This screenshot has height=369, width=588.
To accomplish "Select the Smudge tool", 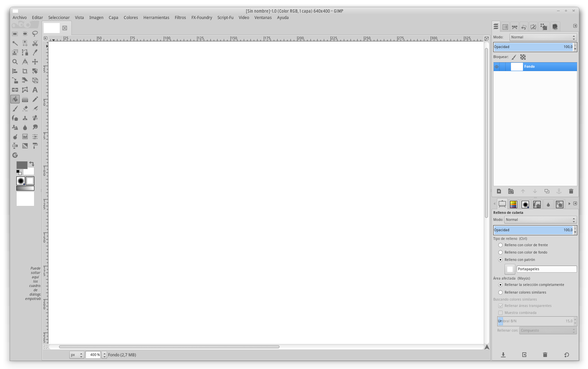I will coord(35,127).
